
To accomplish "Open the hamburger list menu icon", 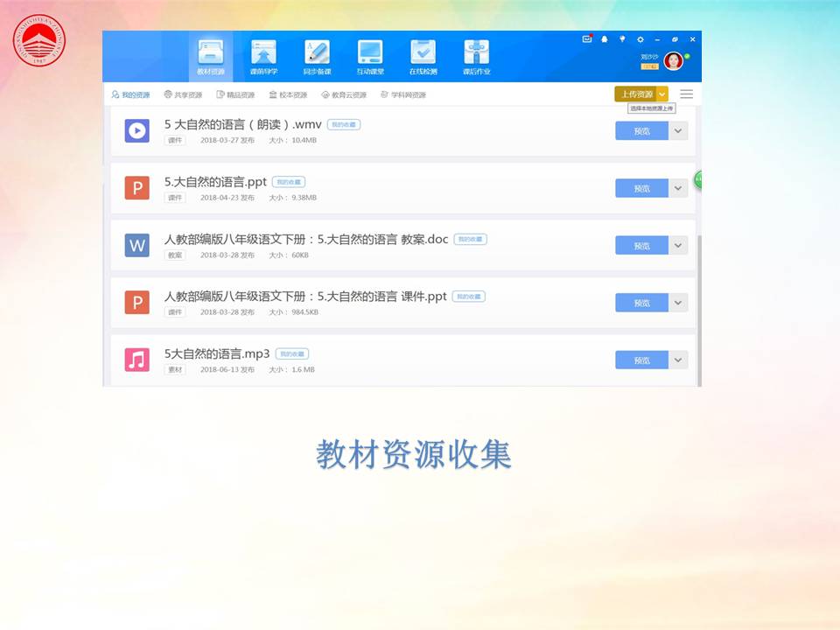I will [686, 94].
